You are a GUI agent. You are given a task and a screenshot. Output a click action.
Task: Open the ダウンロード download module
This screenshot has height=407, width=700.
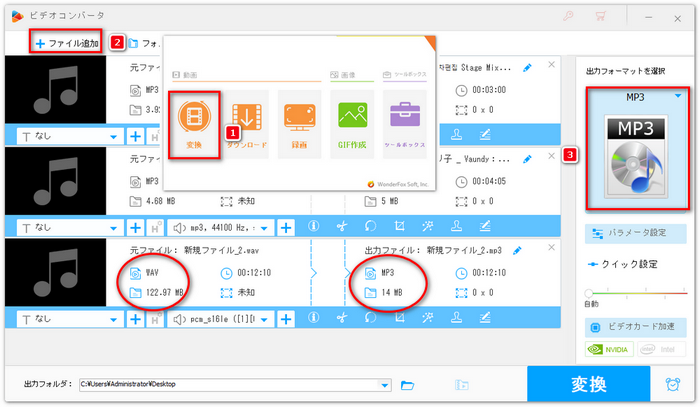pyautogui.click(x=249, y=124)
